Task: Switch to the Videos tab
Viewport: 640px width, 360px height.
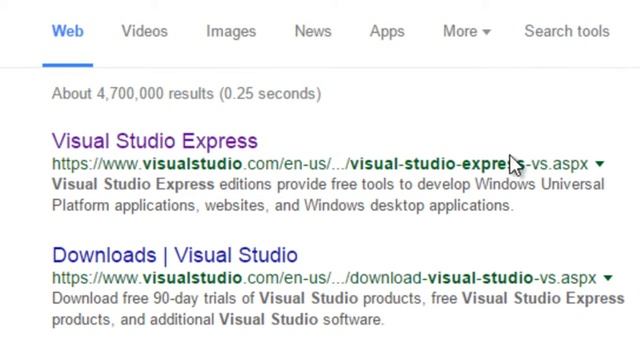Action: click(x=144, y=31)
